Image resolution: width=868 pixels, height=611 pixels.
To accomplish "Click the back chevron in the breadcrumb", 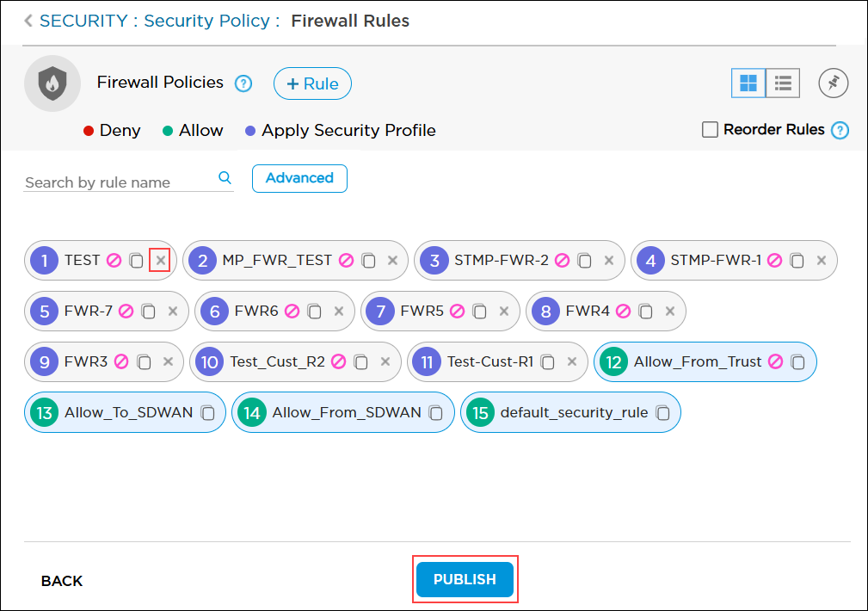I will click(x=28, y=20).
